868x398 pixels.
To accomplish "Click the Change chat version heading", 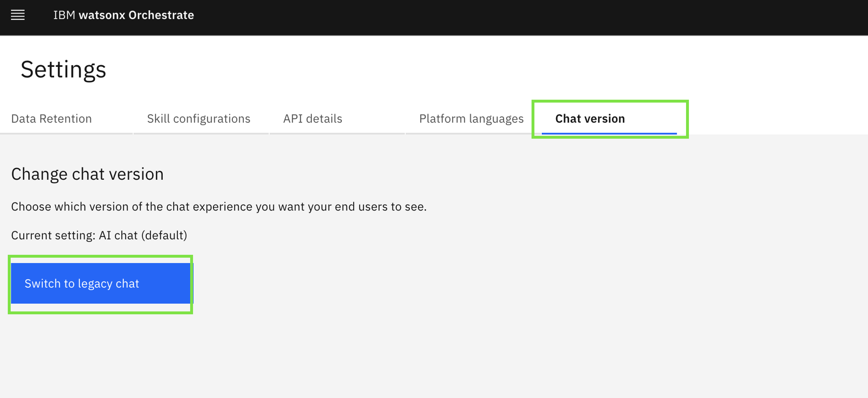I will click(87, 174).
